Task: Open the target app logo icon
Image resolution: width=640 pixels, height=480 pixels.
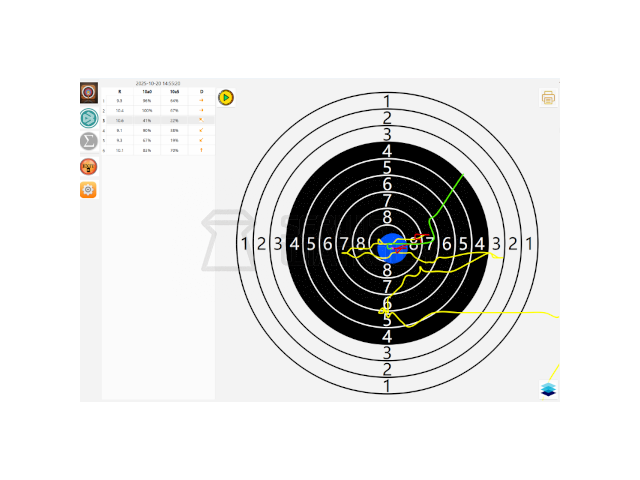Action: coord(89,93)
